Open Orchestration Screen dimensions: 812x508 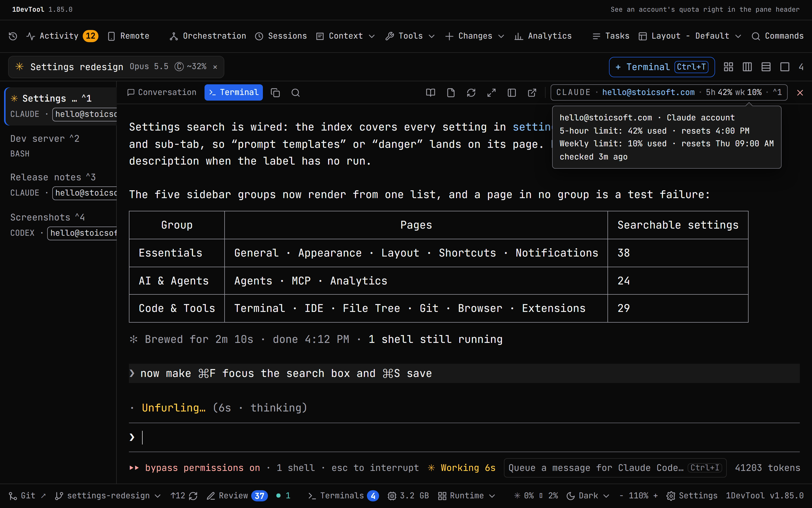tap(208, 36)
